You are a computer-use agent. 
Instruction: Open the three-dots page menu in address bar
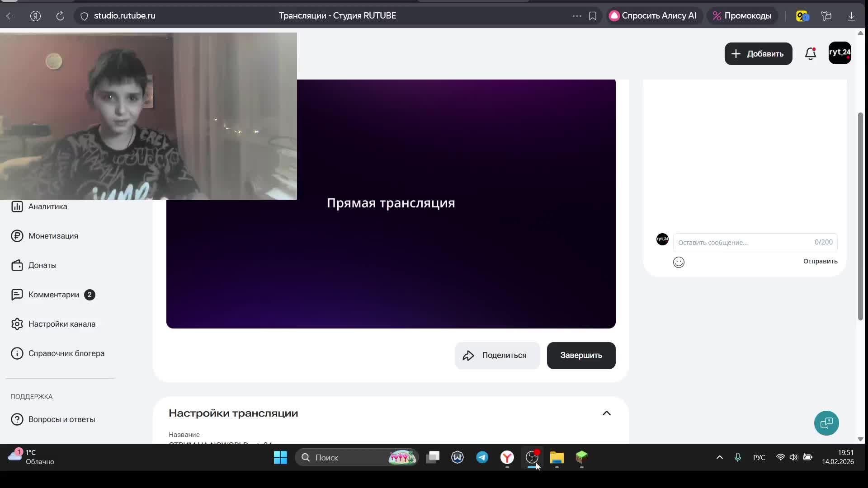coord(576,16)
